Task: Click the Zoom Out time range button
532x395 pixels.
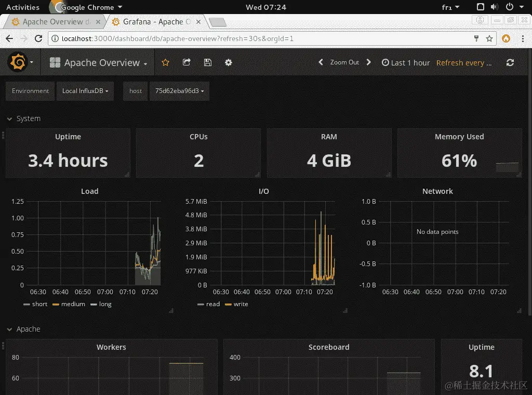Action: tap(344, 62)
